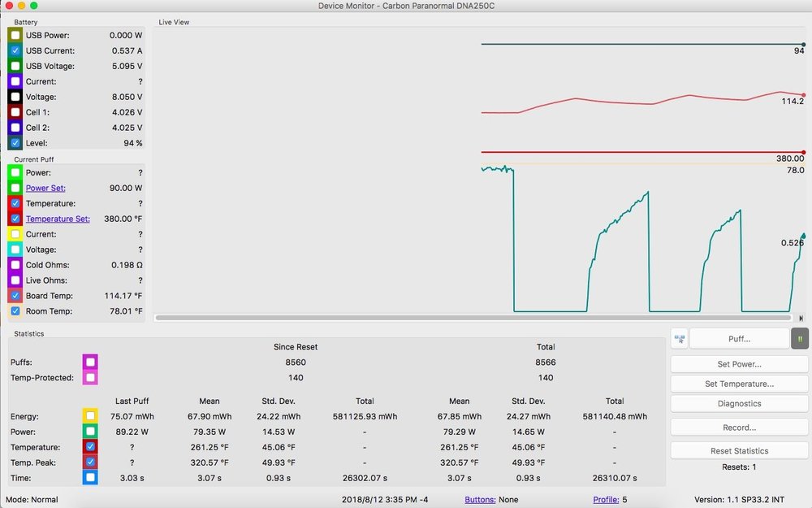Open the Diagnostics dialog

(x=738, y=403)
